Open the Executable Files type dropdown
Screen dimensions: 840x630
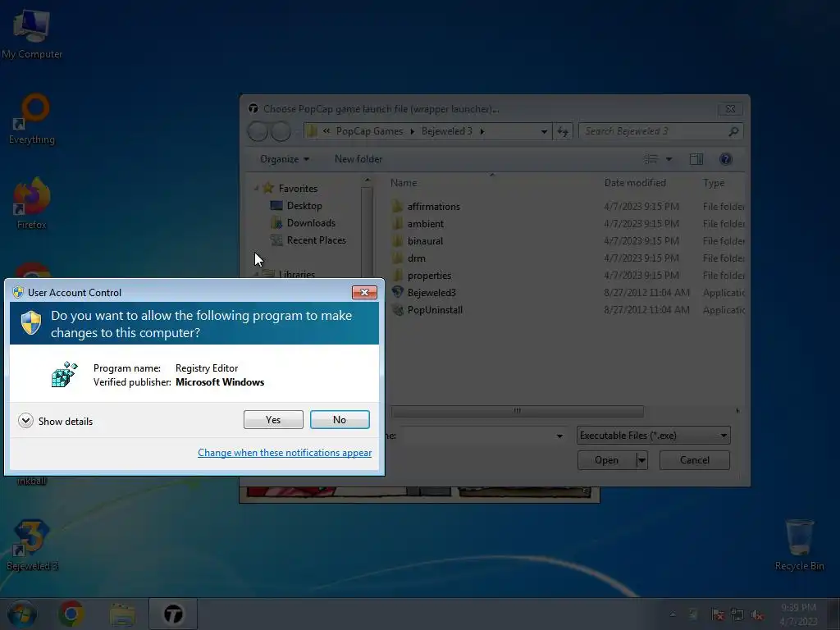[x=654, y=436]
